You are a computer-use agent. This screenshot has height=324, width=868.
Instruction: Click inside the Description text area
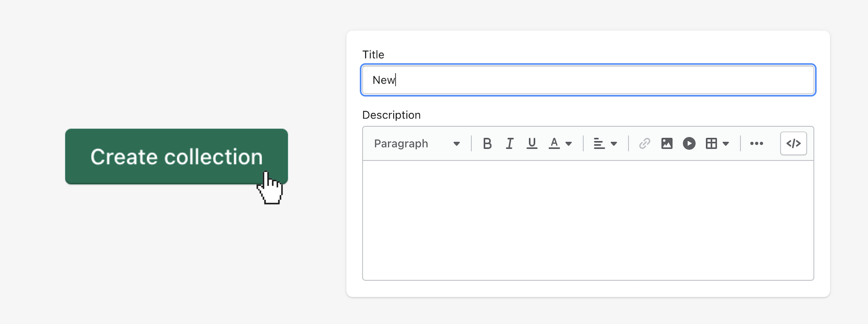pyautogui.click(x=588, y=220)
